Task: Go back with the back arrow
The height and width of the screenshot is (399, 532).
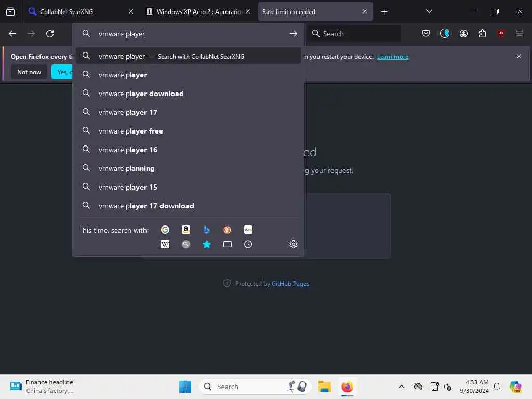Action: coord(12,34)
